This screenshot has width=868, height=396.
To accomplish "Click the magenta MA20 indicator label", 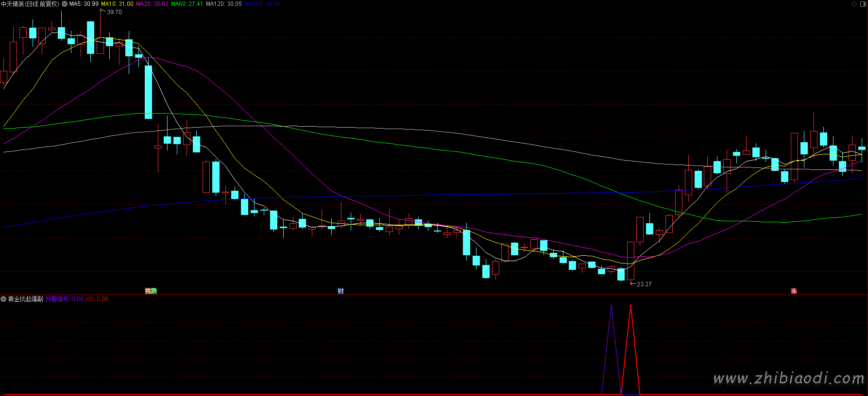I will (x=152, y=4).
